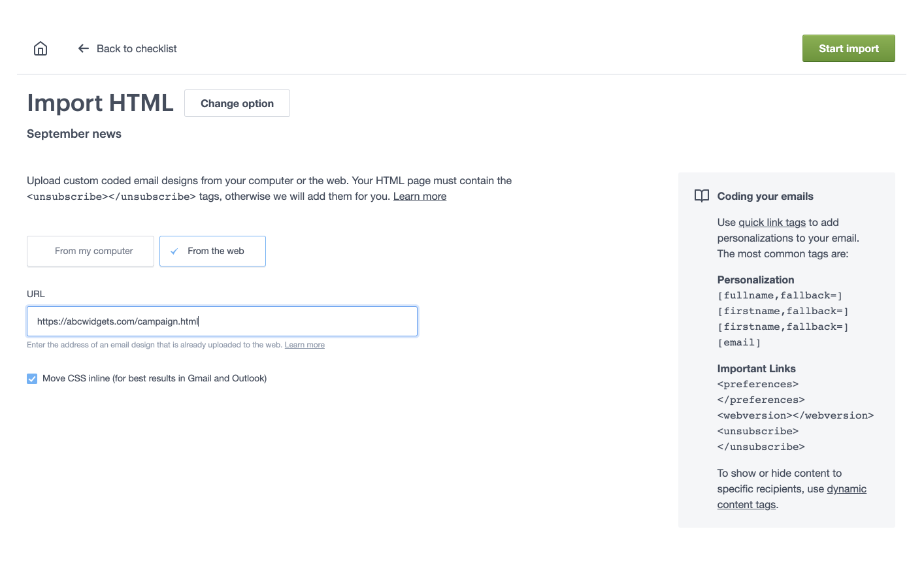Open the quick link tags link
Image resolution: width=924 pixels, height=561 pixels.
[x=772, y=223]
